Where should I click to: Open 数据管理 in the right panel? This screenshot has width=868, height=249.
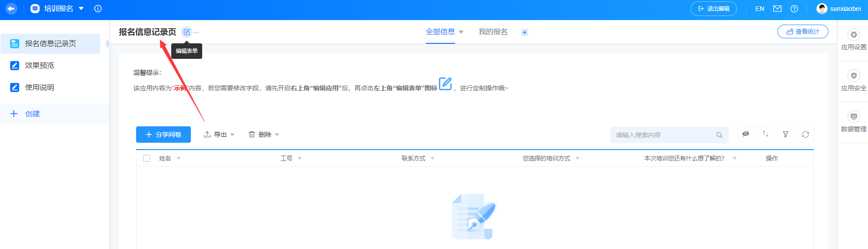853,122
